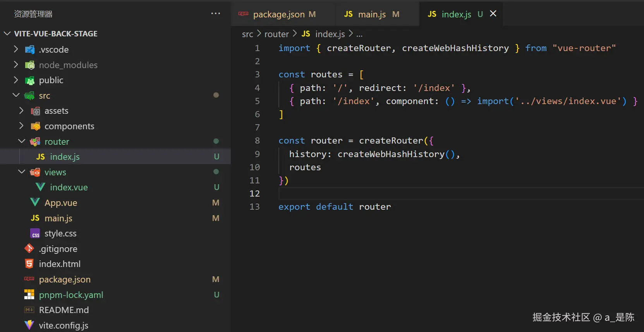The image size is (644, 332).
Task: Click the node_modules folder icon
Action: (30, 65)
